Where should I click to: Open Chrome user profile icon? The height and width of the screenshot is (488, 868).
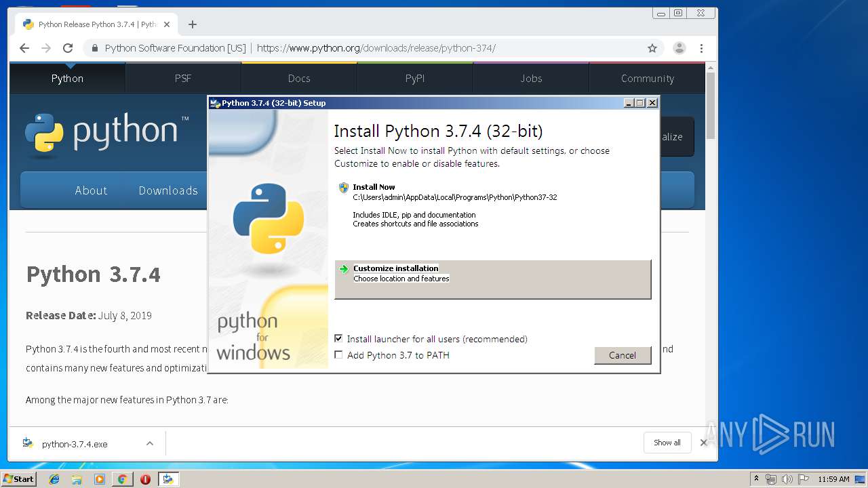pos(679,48)
